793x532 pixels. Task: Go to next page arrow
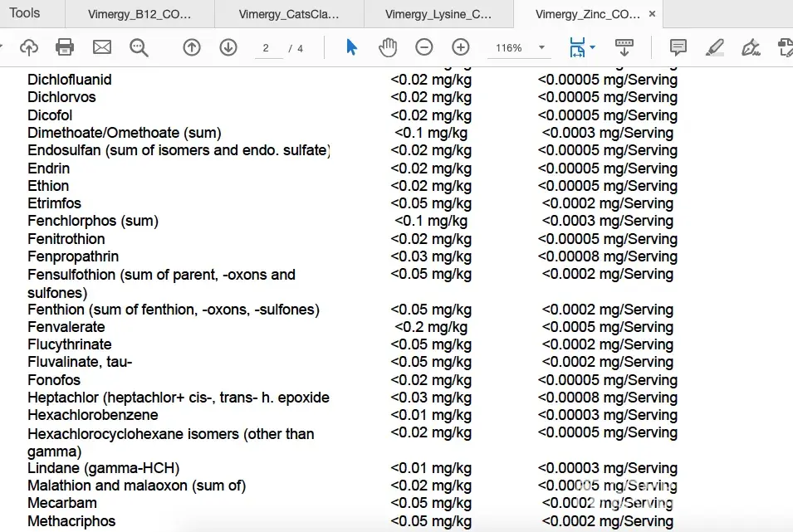click(x=228, y=48)
